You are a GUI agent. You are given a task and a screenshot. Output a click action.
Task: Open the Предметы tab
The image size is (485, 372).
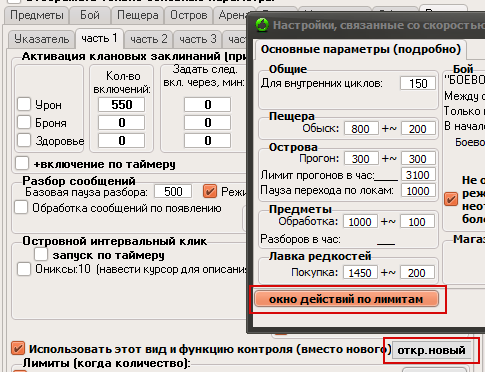point(37,15)
